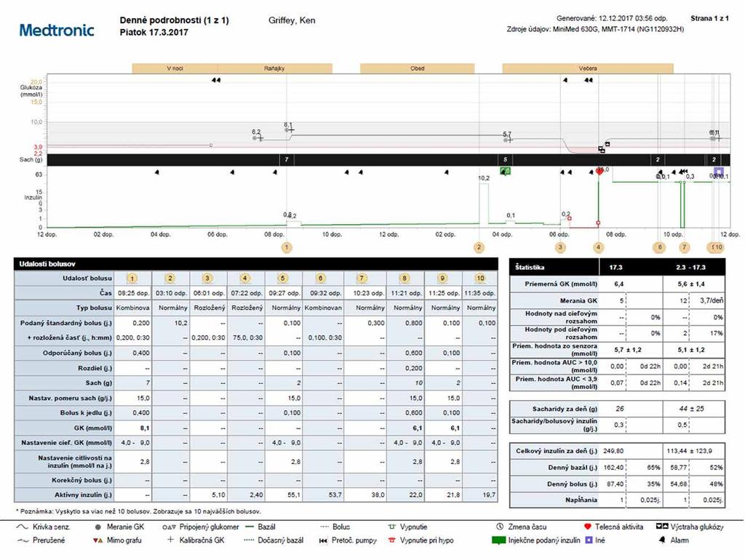Click the red heart Telesná aktivita legend icon
The width and height of the screenshot is (745, 560).
point(587,527)
